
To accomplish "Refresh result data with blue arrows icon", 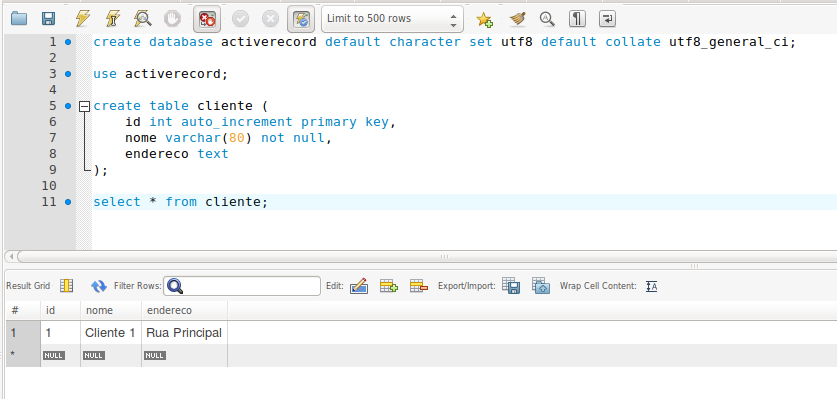I will pyautogui.click(x=99, y=286).
